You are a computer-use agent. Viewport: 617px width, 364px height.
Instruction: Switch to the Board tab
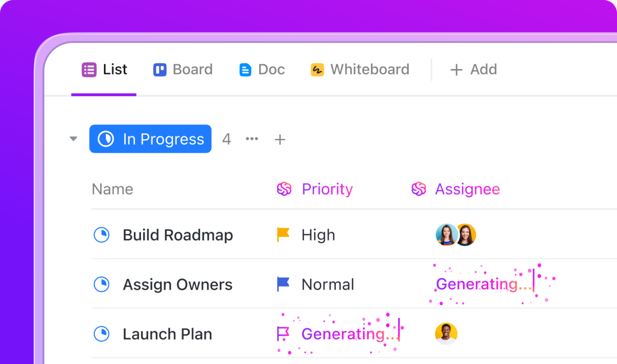point(183,70)
